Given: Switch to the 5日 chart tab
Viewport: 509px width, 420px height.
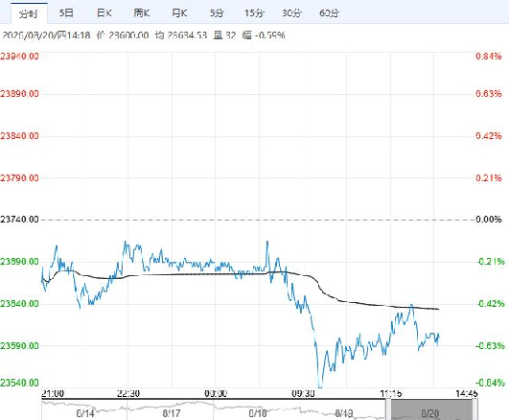Looking at the screenshot, I should click(x=66, y=13).
